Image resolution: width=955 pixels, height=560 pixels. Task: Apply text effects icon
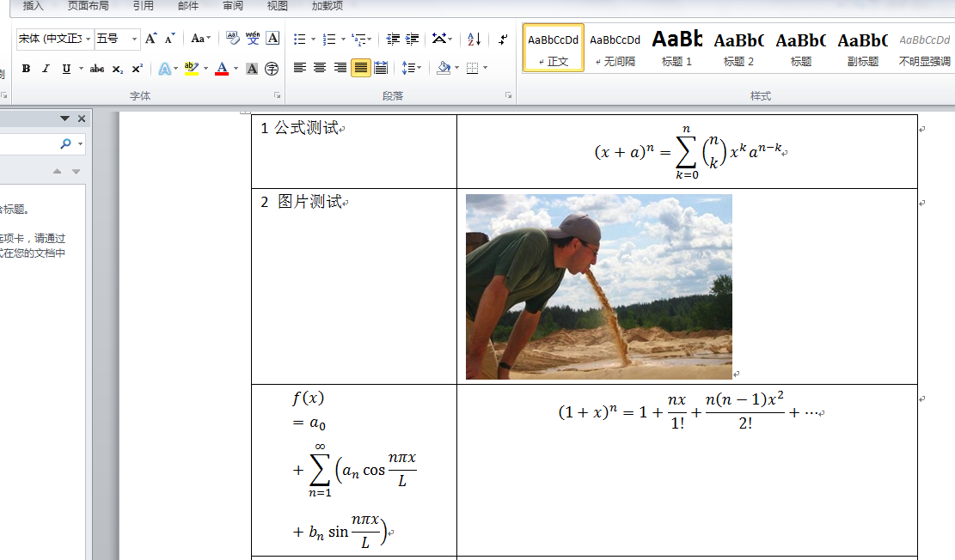coord(164,69)
